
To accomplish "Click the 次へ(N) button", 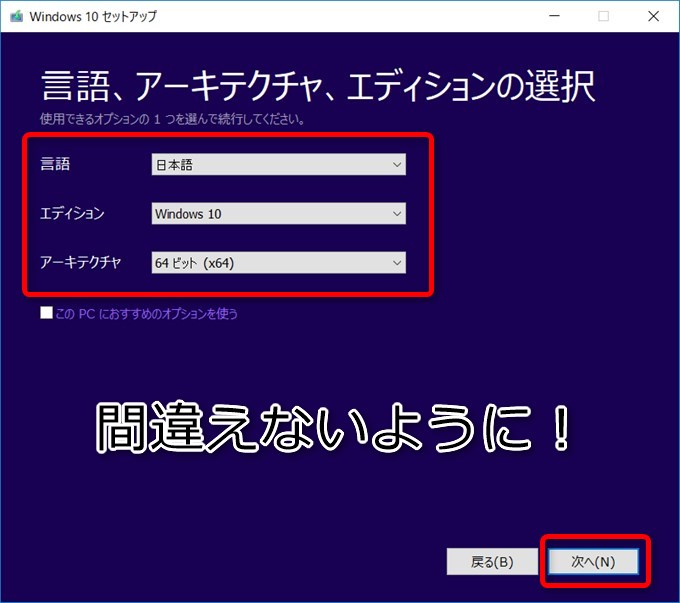I will 593,562.
